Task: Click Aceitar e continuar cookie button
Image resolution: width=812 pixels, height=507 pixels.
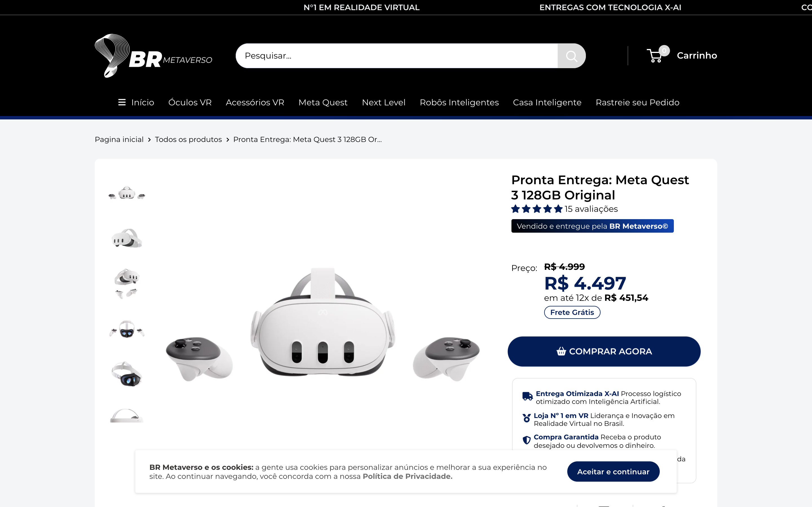Action: [x=613, y=472]
